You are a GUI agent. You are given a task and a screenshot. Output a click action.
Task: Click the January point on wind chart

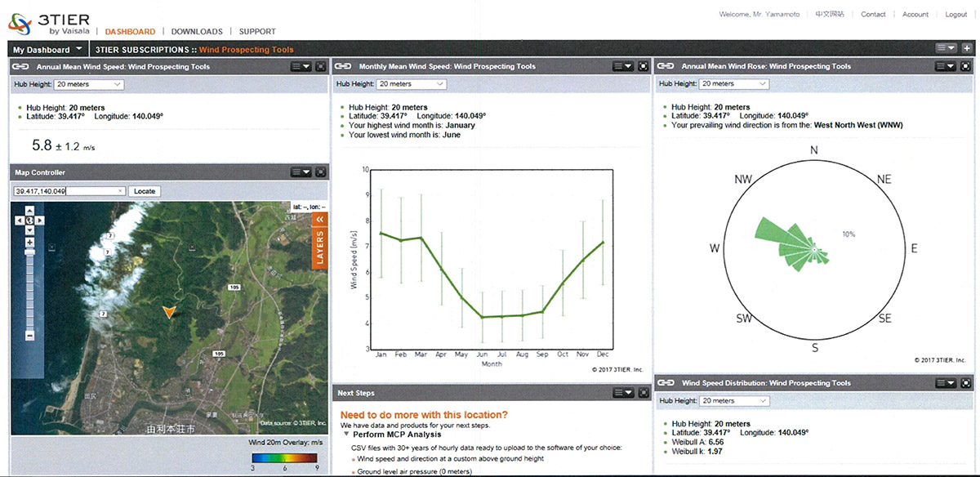(x=381, y=234)
